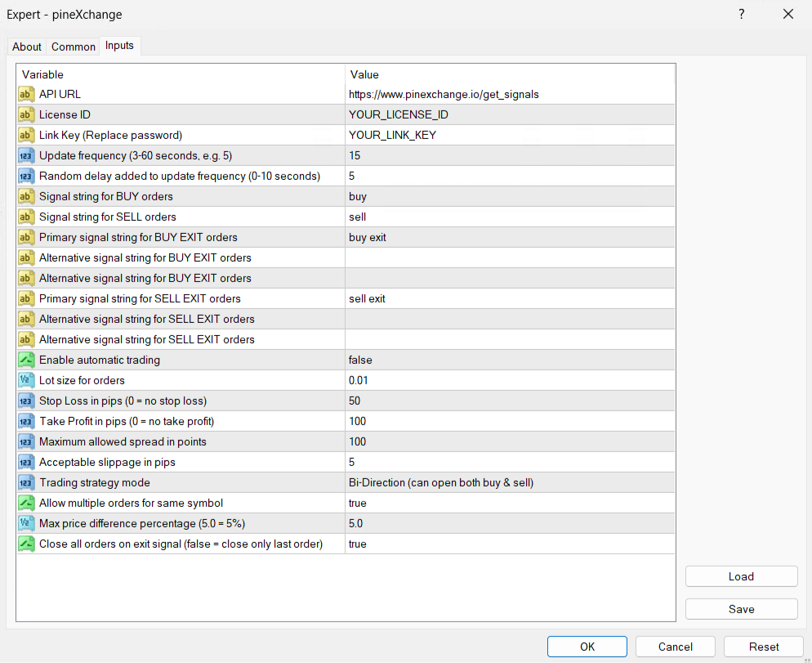
Task: Select icon for Maximum allowed spread in points
Action: [26, 441]
